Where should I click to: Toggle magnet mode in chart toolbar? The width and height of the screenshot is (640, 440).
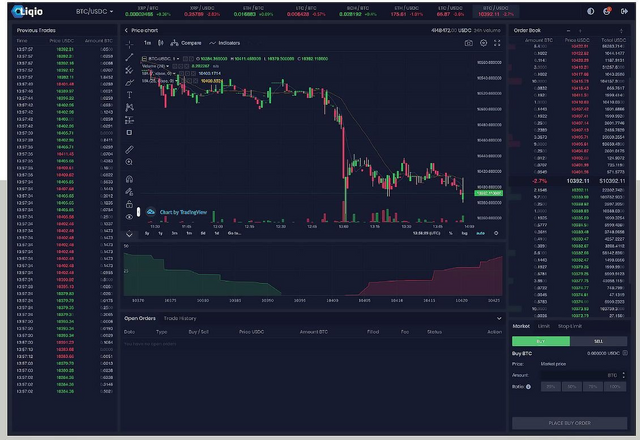pyautogui.click(x=129, y=179)
